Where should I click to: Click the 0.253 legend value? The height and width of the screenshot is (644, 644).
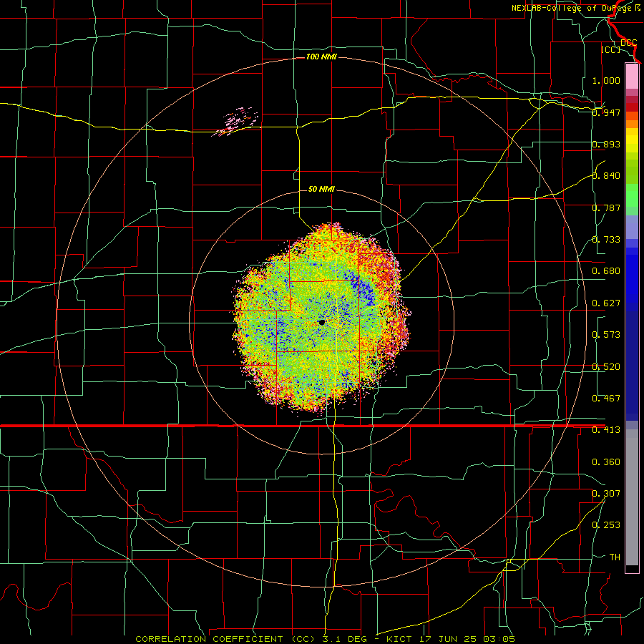pyautogui.click(x=606, y=525)
